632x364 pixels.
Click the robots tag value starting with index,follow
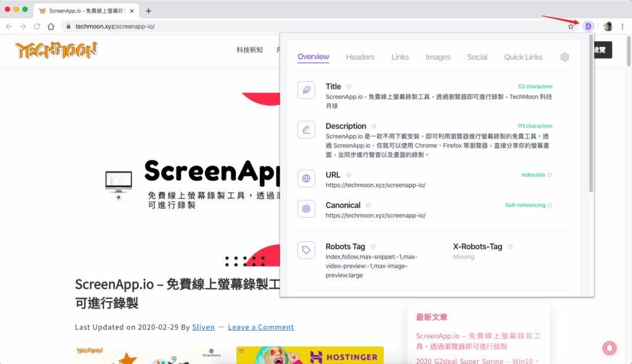[x=372, y=266]
